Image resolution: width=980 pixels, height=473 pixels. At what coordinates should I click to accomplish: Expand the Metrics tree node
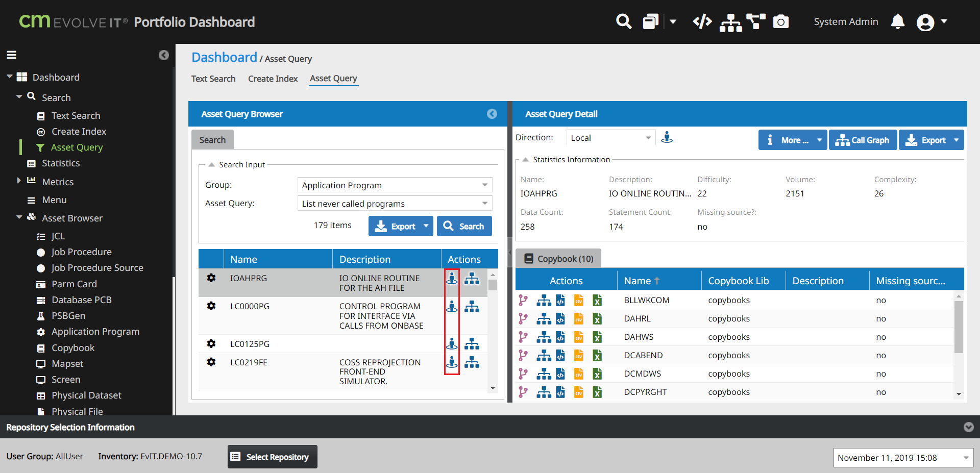(19, 181)
